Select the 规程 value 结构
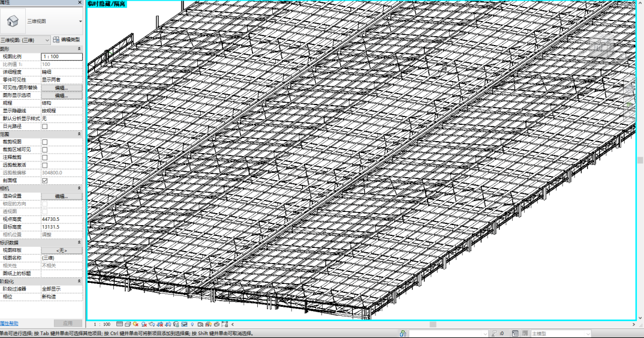644x338 pixels. [62, 103]
